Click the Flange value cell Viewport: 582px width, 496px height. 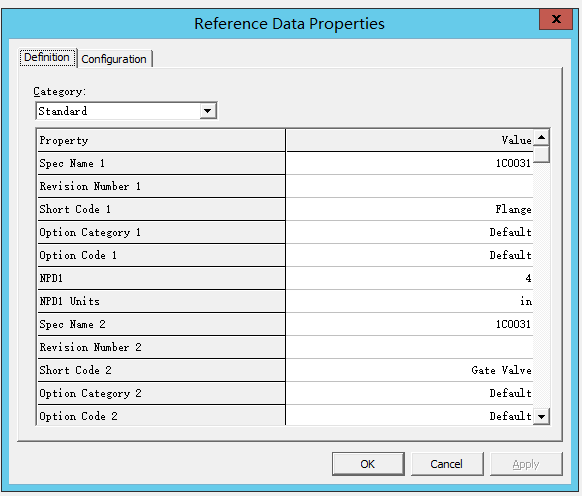click(410, 209)
